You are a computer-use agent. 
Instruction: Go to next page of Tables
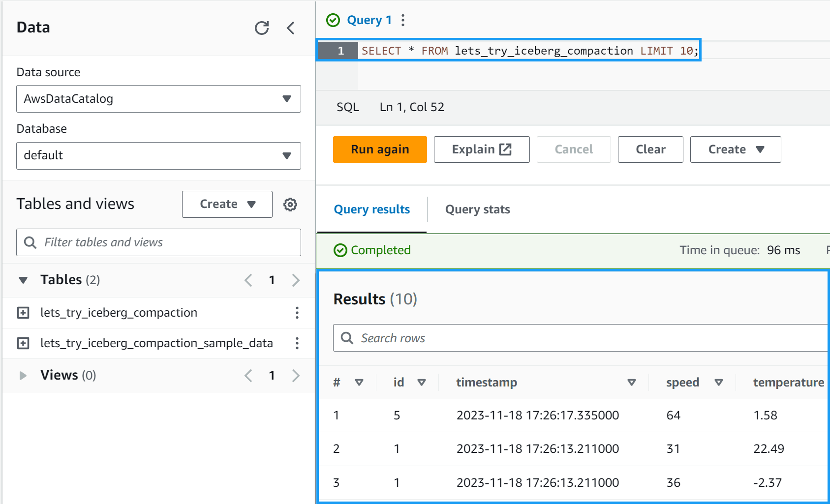(296, 280)
